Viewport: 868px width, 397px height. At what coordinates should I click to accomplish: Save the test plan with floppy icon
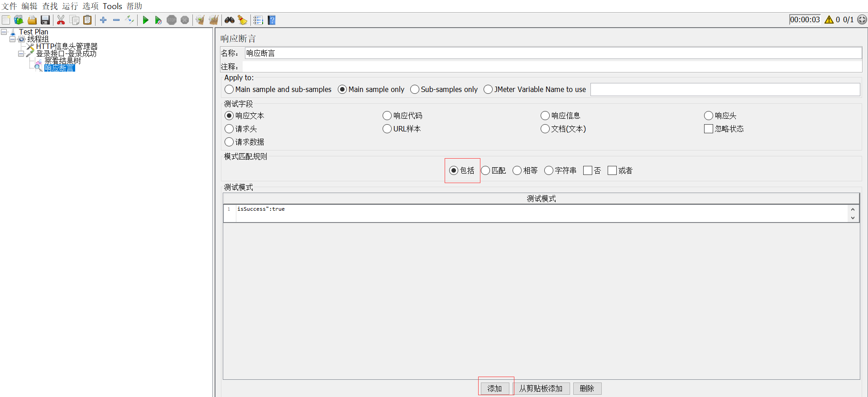pyautogui.click(x=45, y=20)
